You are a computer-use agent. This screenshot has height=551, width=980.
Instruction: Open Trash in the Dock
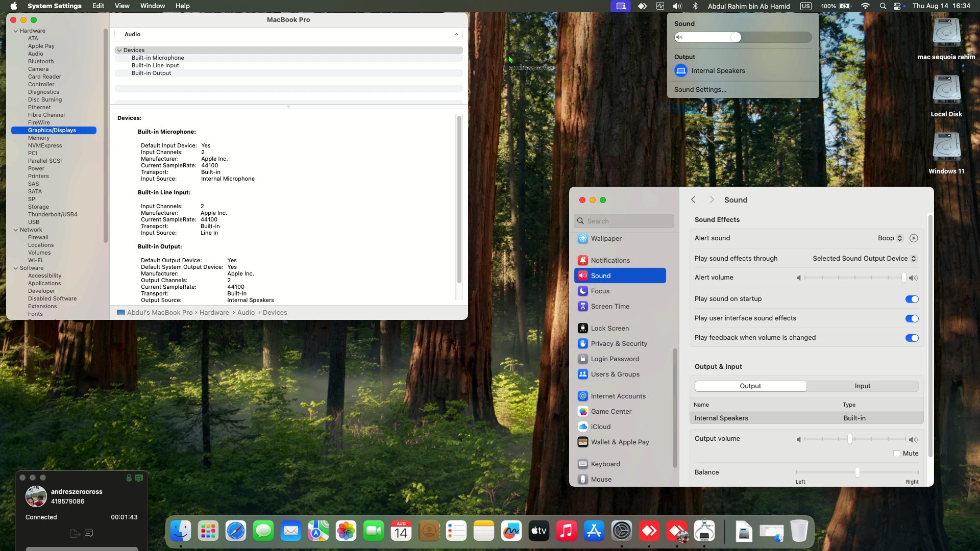[799, 531]
